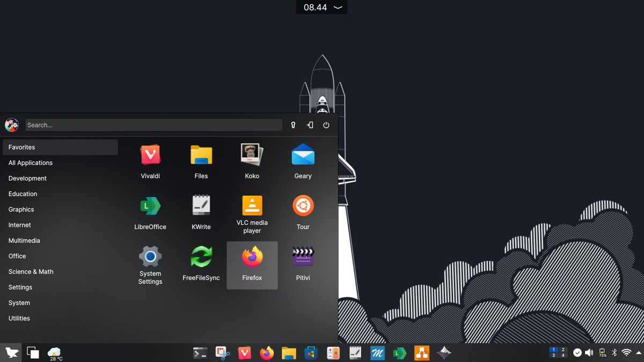644x362 pixels.
Task: Click the LibreOffice taskbar icon
Action: pos(399,353)
